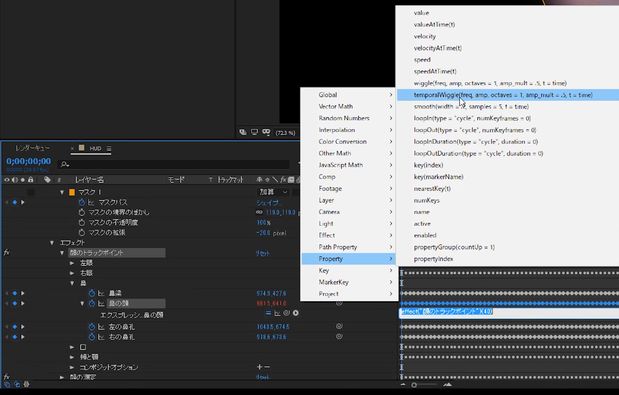Show expression post-graph icon in expression row
The width and height of the screenshot is (619, 395).
coord(278,313)
